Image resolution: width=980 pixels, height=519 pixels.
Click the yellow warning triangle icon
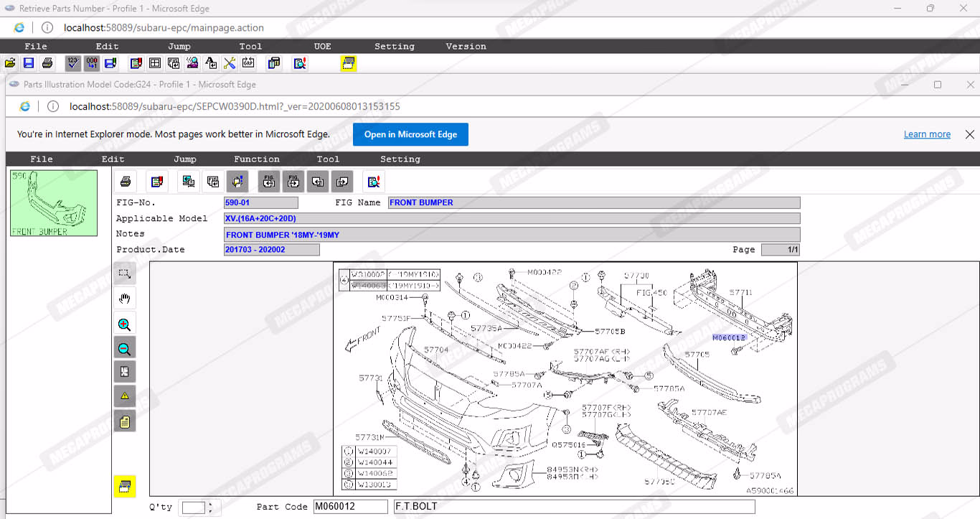(x=125, y=396)
